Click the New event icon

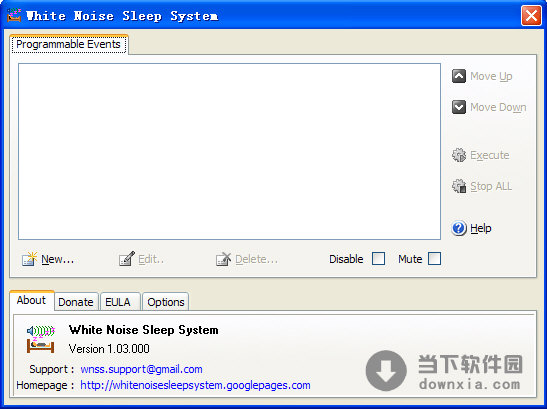coord(29,259)
